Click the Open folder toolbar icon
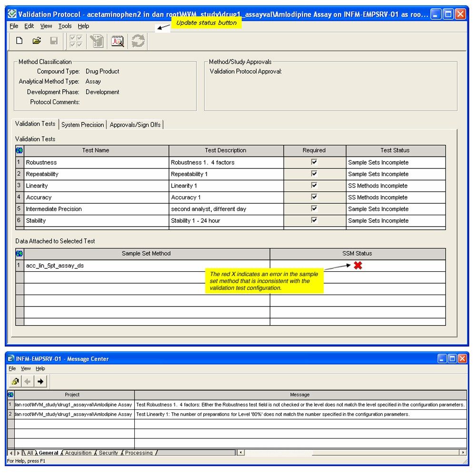Viewport: 476px width, 476px height. 37,41
